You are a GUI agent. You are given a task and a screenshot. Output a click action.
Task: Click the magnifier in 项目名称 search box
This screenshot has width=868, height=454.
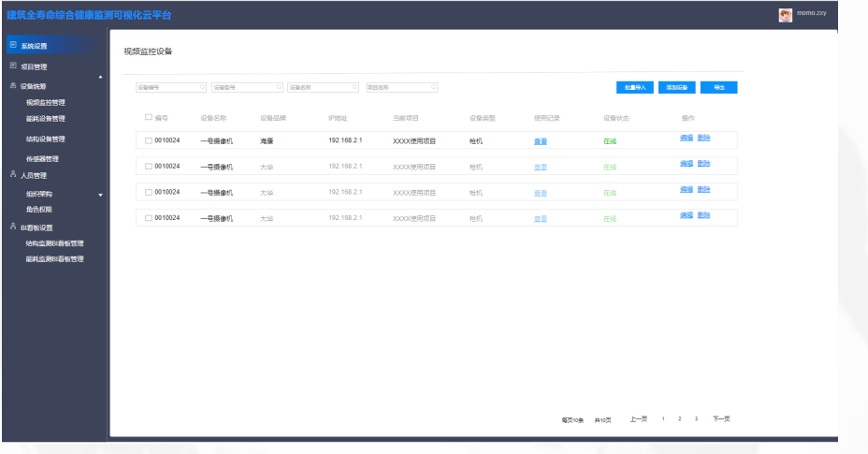tap(433, 87)
